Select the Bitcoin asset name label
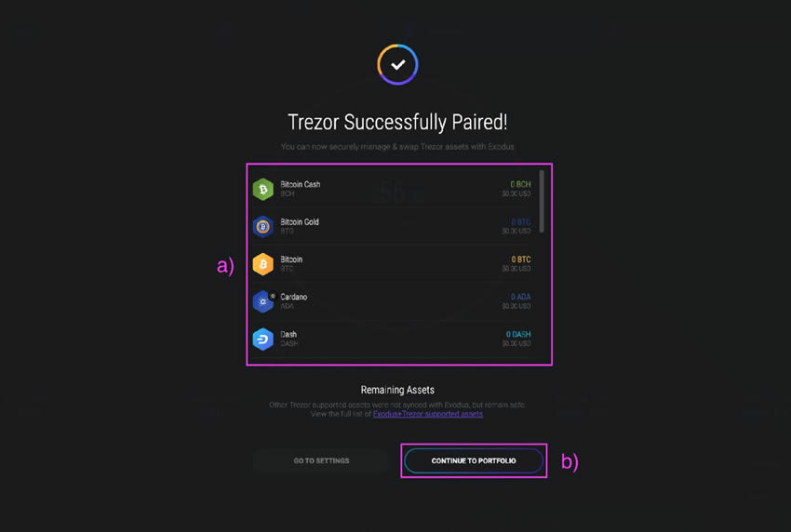 pos(291,259)
